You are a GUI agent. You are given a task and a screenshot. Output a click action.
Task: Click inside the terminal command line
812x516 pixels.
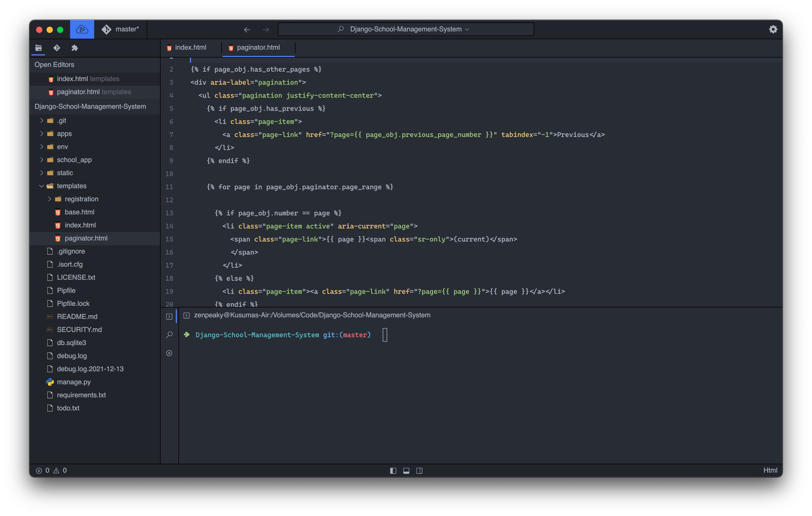[x=385, y=335]
